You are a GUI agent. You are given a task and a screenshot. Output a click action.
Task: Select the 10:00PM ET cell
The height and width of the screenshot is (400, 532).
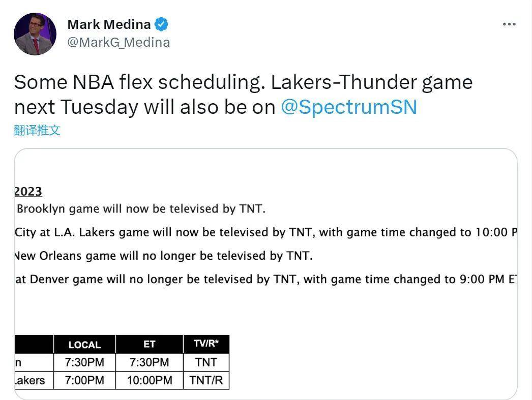tap(150, 380)
